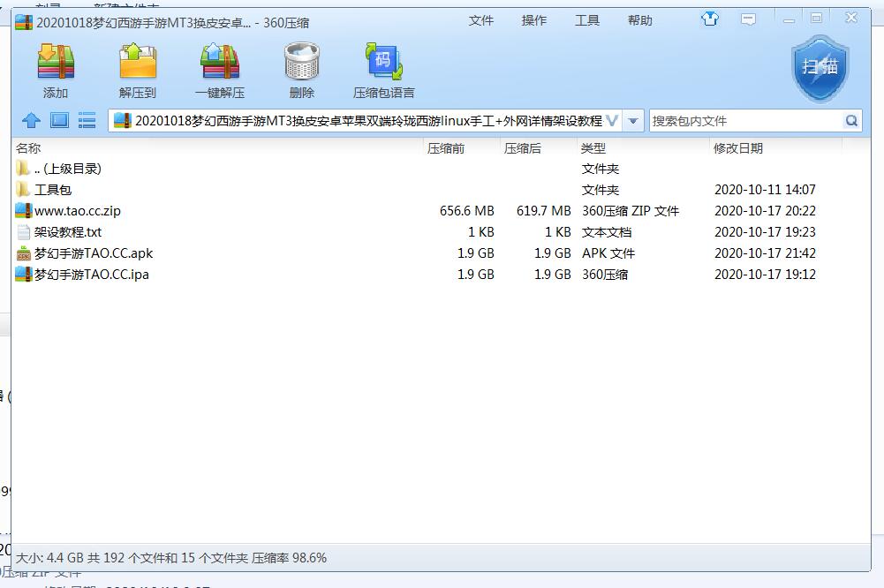This screenshot has height=588, width=884.
Task: Switch to list view mode
Action: coord(87,121)
